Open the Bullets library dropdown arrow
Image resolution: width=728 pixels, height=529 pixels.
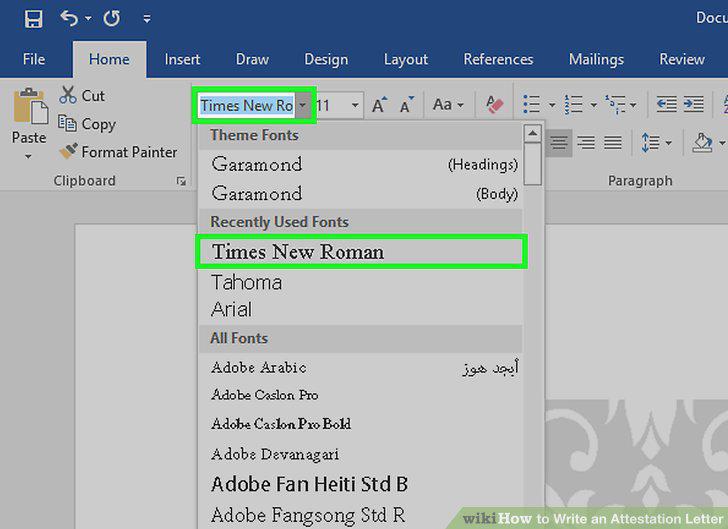552,105
